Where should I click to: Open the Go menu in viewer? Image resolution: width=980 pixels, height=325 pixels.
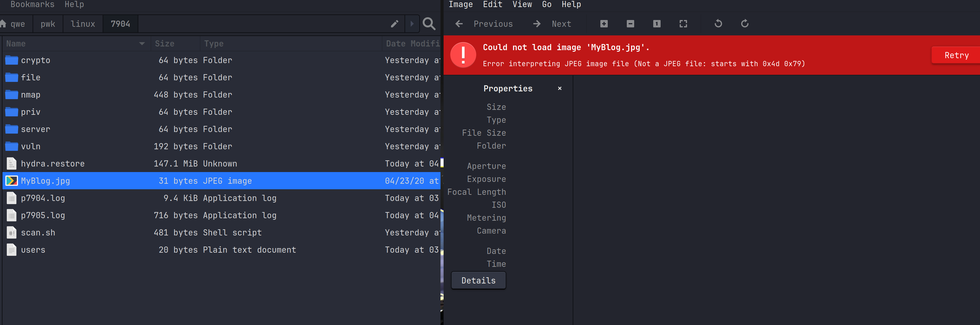coord(547,4)
